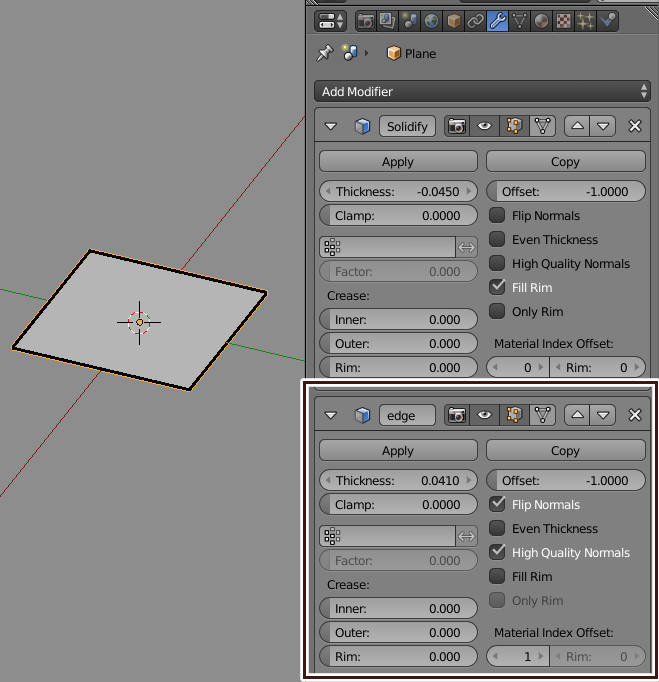Viewport: 659px width, 682px height.
Task: Toggle render camera for edge modifier
Action: coord(457,415)
